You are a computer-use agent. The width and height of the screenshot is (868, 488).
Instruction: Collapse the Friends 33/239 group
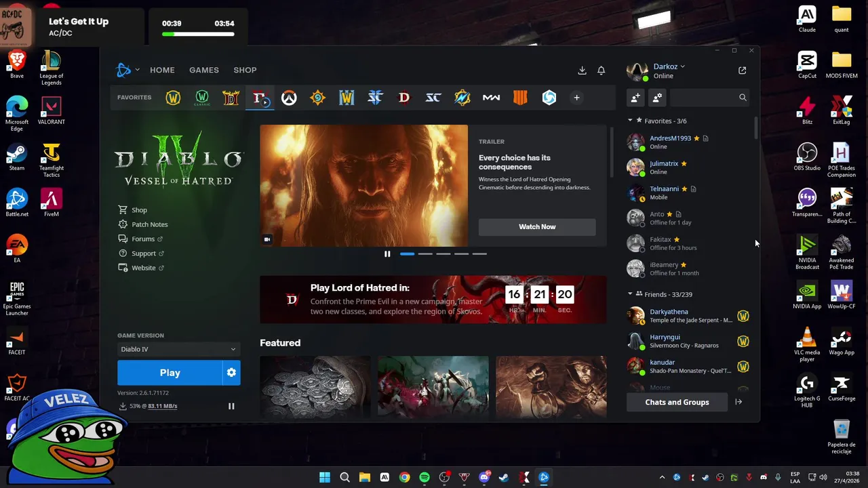tap(630, 294)
